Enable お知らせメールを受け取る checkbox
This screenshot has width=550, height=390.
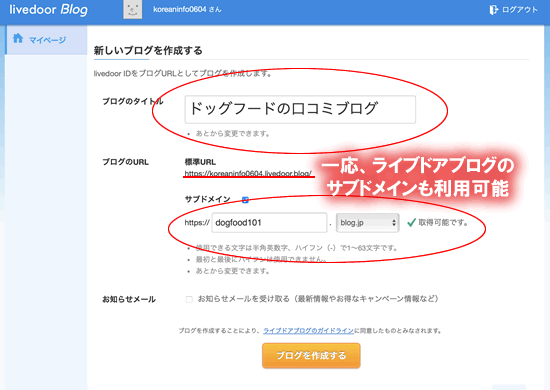tap(189, 299)
